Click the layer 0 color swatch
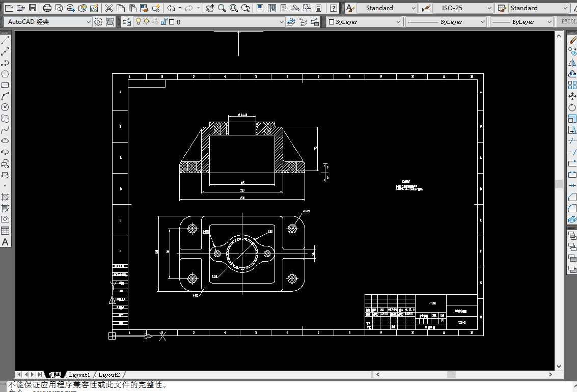577x392 pixels. (x=172, y=22)
